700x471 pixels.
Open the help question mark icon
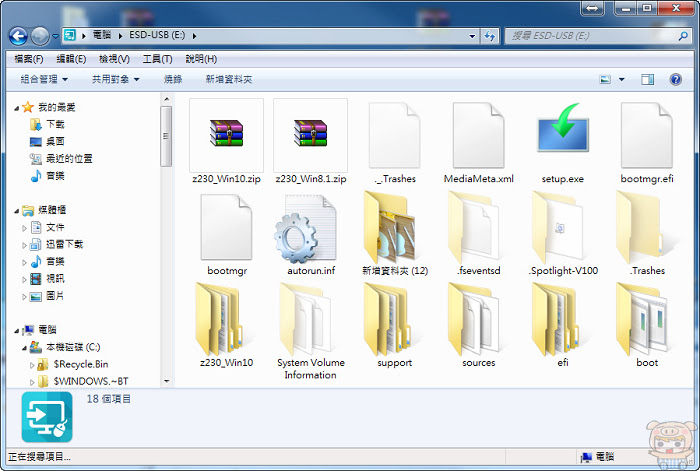coord(675,79)
